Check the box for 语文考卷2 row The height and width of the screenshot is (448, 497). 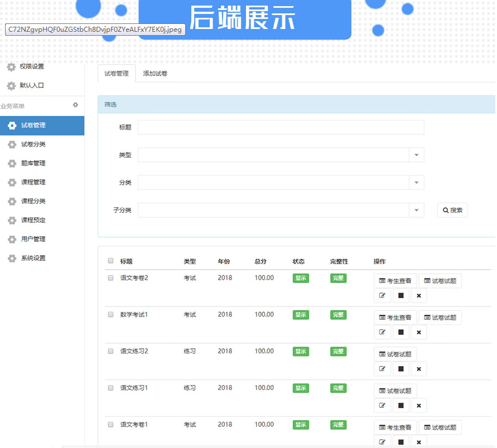pyautogui.click(x=110, y=277)
